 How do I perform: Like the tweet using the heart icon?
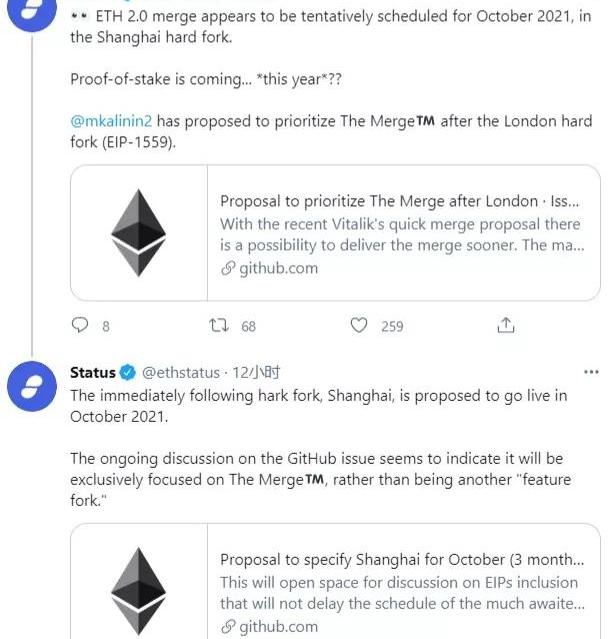tap(360, 325)
